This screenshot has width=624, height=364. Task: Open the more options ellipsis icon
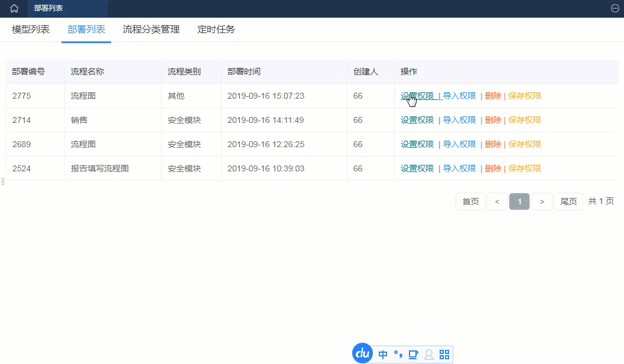(615, 8)
